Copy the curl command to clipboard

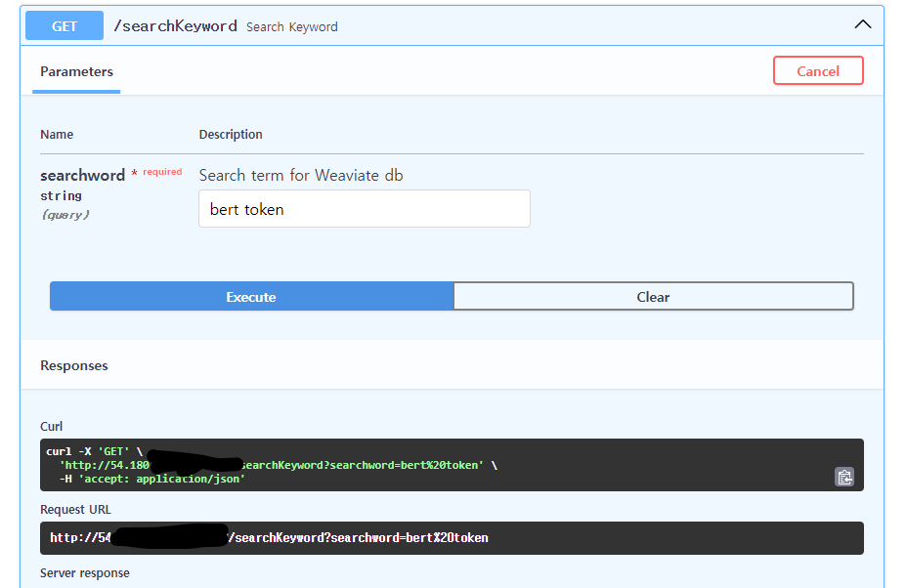click(x=843, y=477)
